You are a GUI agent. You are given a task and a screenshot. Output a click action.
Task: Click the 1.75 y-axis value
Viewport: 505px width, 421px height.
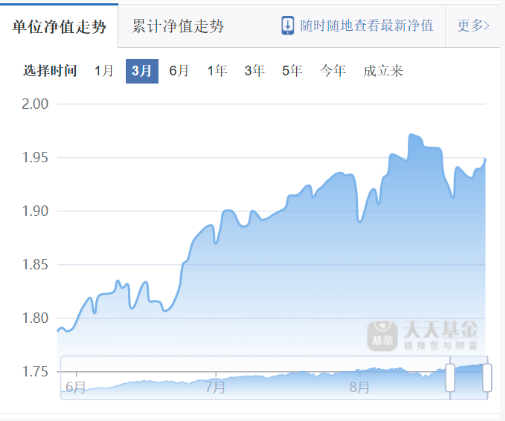tap(35, 372)
